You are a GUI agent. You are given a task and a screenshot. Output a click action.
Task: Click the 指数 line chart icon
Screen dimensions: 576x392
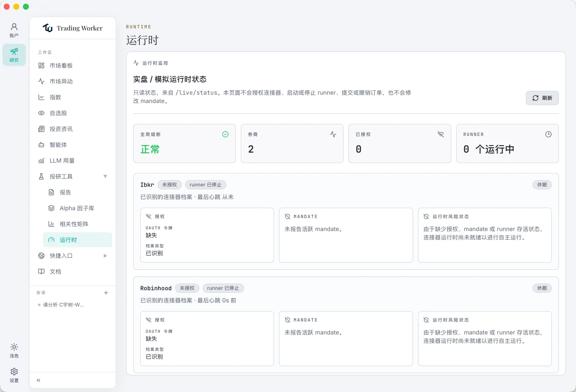[41, 97]
